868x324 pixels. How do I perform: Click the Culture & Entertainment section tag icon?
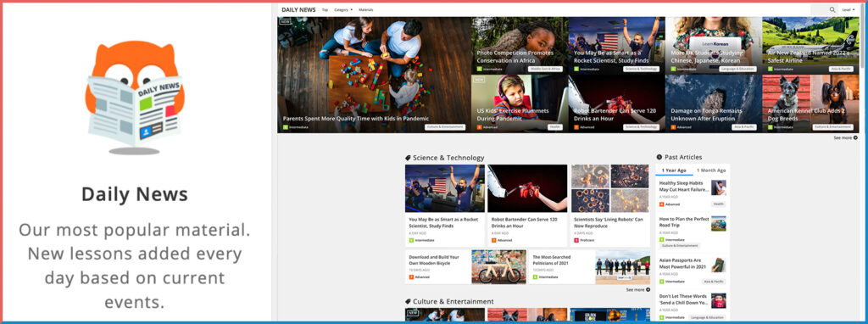point(408,302)
